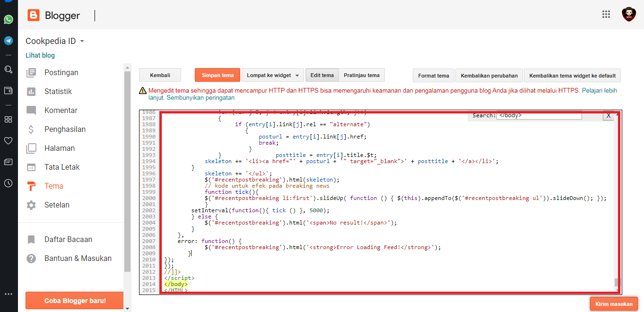Screen dimensions: 644x312
Task: Close the code editor search box
Action: pos(609,116)
